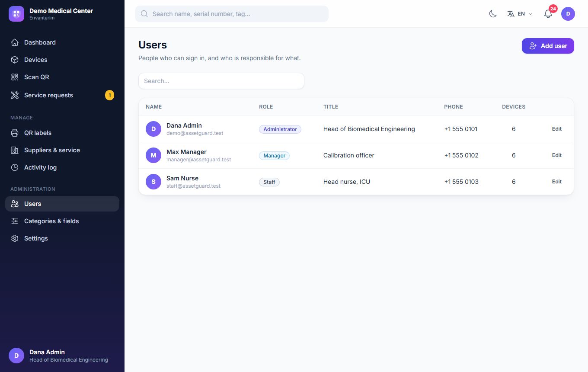588x372 pixels.
Task: Click Sam Nurse's S avatar
Action: tap(153, 182)
